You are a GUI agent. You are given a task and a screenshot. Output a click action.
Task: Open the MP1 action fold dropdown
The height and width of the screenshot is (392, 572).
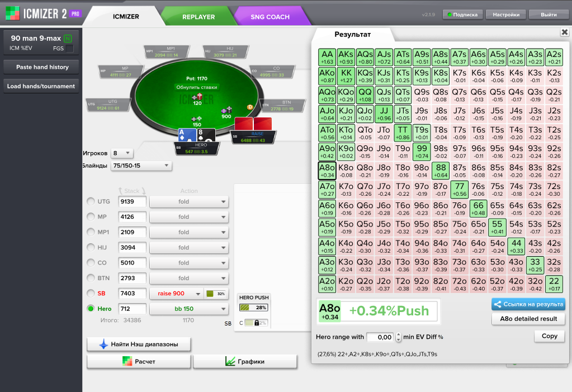pyautogui.click(x=189, y=232)
